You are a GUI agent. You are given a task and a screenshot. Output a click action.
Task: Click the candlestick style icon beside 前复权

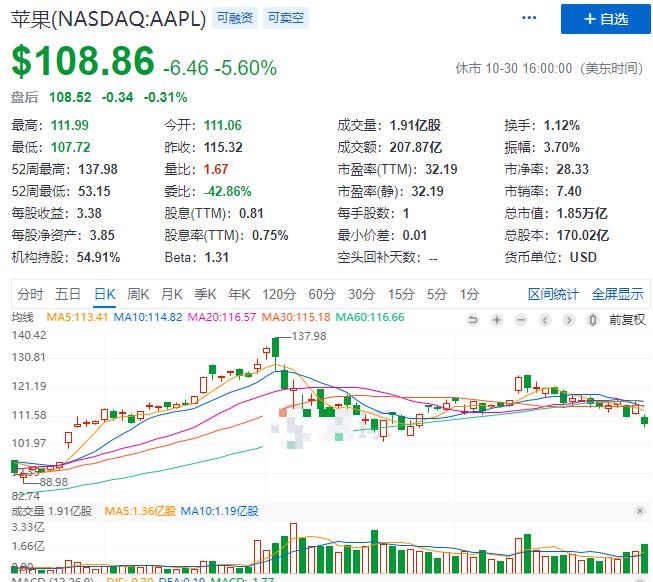[594, 318]
